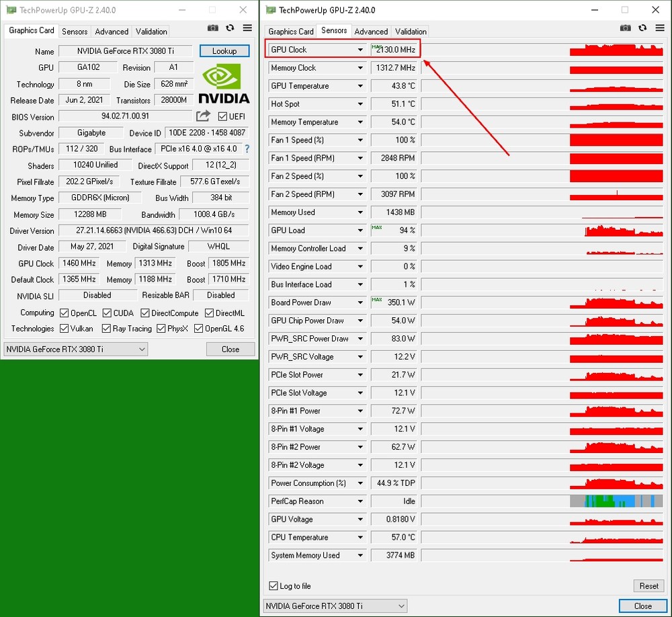This screenshot has width=672, height=617.
Task: Click the BIOS Version value field
Action: click(x=125, y=116)
